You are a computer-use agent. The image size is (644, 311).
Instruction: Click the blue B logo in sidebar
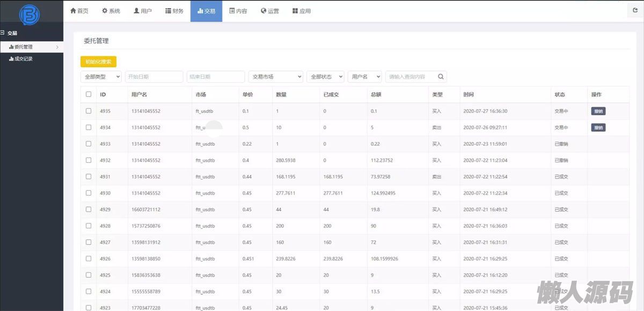click(x=30, y=14)
